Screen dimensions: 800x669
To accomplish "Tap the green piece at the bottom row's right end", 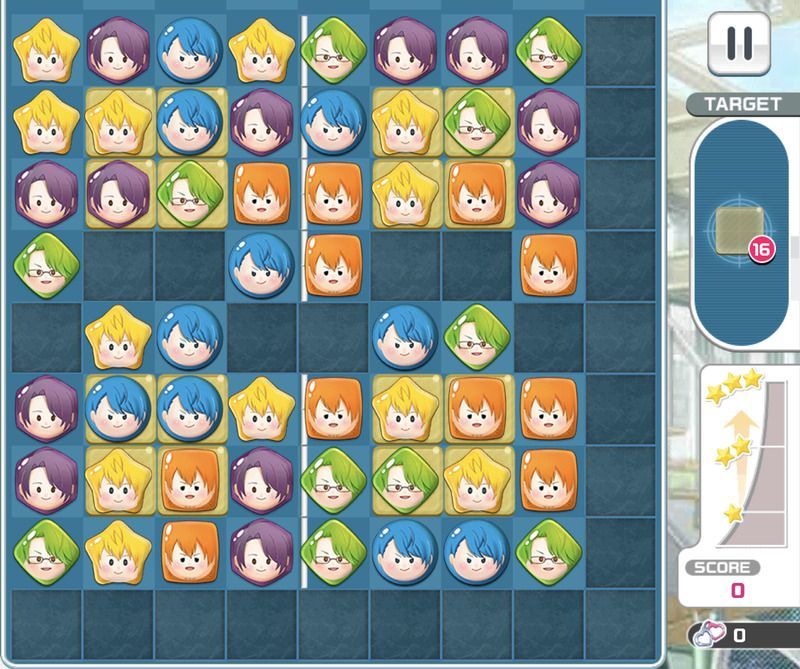I will (548, 553).
